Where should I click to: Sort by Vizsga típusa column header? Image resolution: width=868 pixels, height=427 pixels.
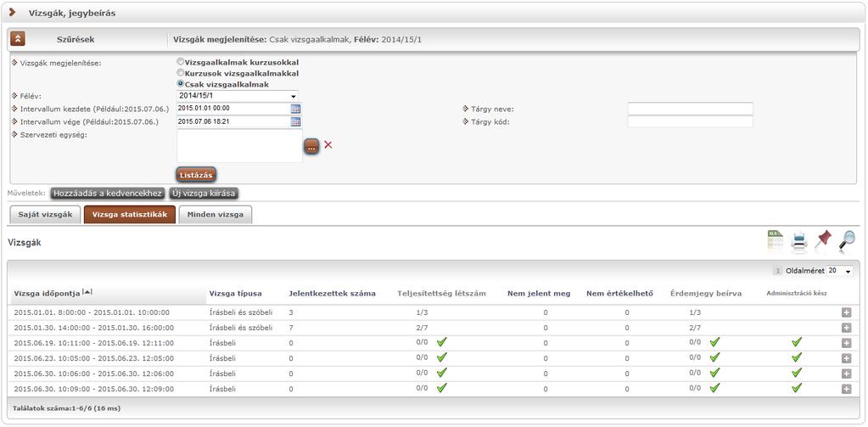pos(236,294)
